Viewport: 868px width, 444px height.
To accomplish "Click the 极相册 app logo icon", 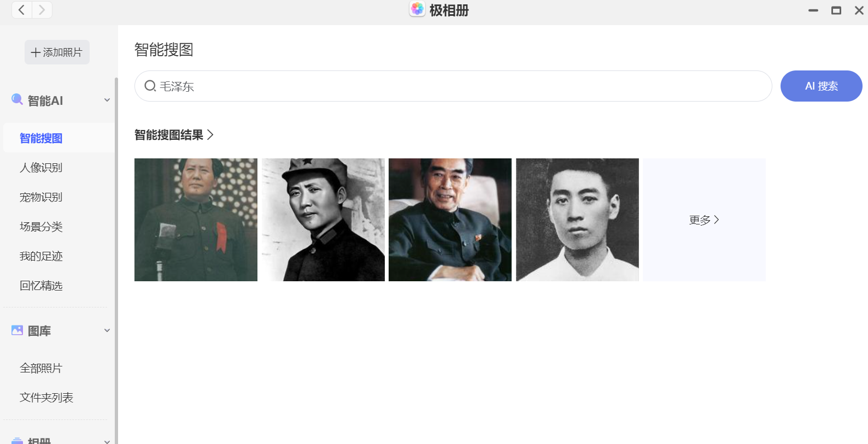I will pos(417,9).
